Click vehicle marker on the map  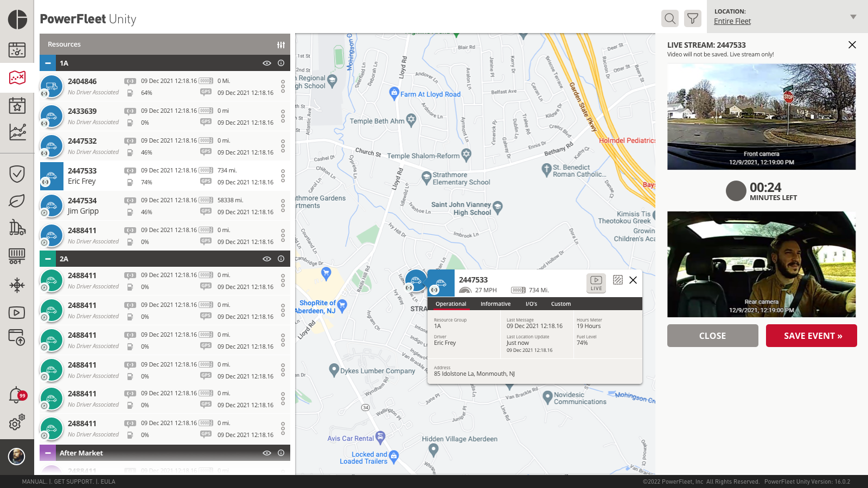[416, 281]
